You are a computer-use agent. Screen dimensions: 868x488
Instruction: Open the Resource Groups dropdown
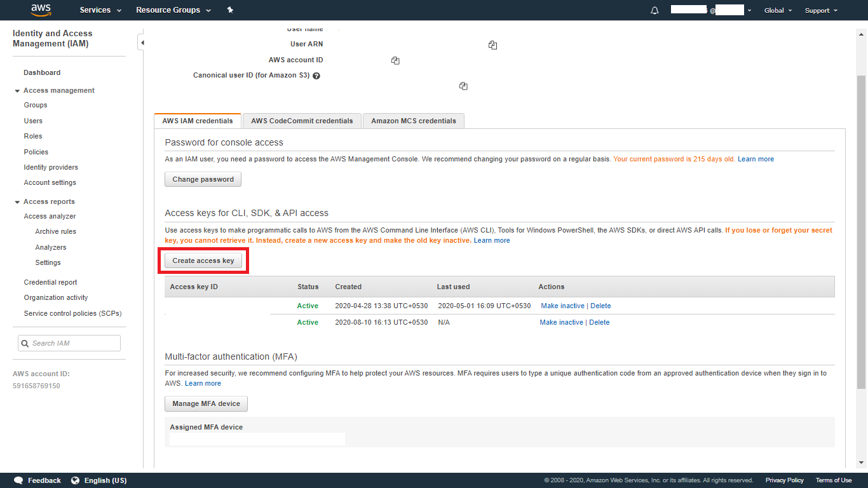172,10
